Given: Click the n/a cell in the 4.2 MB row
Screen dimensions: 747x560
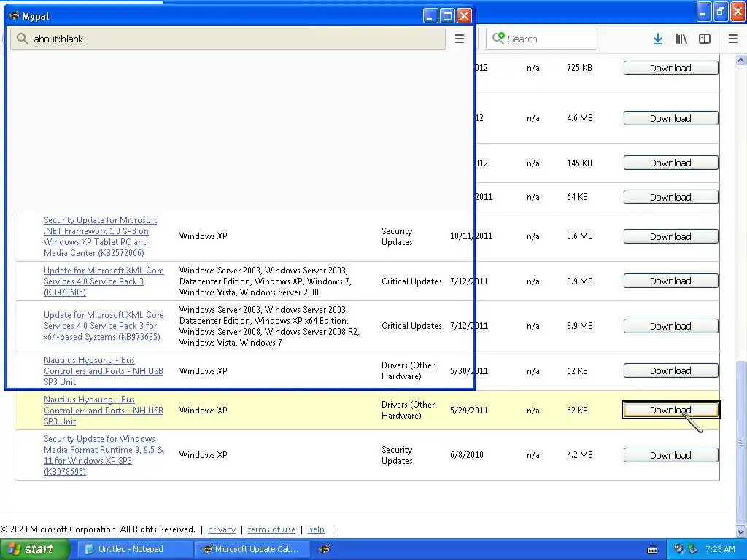Looking at the screenshot, I should click(x=533, y=455).
